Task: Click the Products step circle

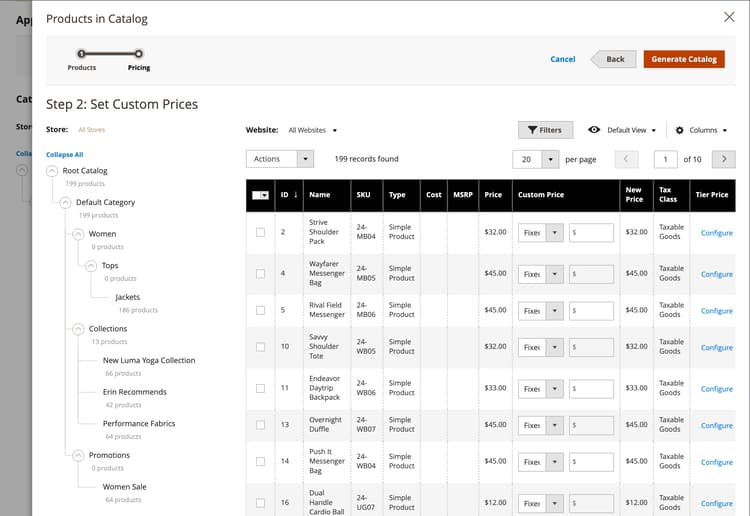Action: pos(81,54)
